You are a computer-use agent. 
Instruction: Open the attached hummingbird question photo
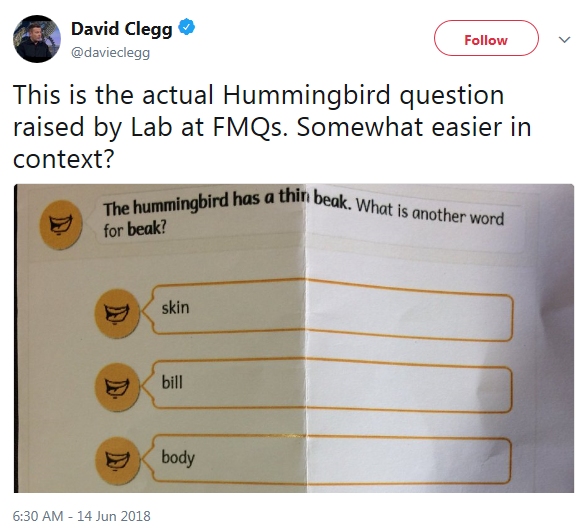(294, 338)
